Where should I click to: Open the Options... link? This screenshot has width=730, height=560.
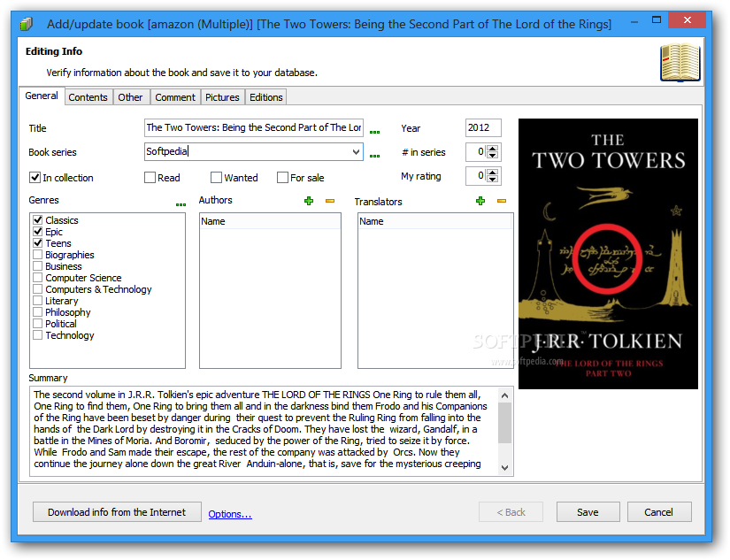[x=230, y=514]
